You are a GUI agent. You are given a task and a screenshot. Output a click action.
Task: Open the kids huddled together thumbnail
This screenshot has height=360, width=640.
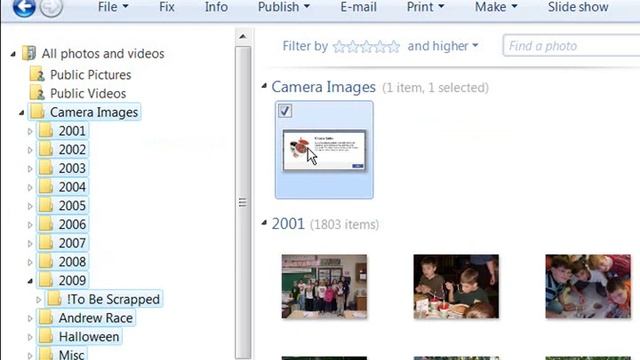[x=588, y=287]
